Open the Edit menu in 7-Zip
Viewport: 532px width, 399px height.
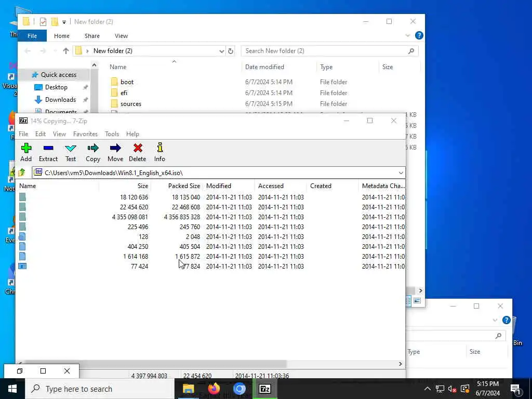(41, 134)
